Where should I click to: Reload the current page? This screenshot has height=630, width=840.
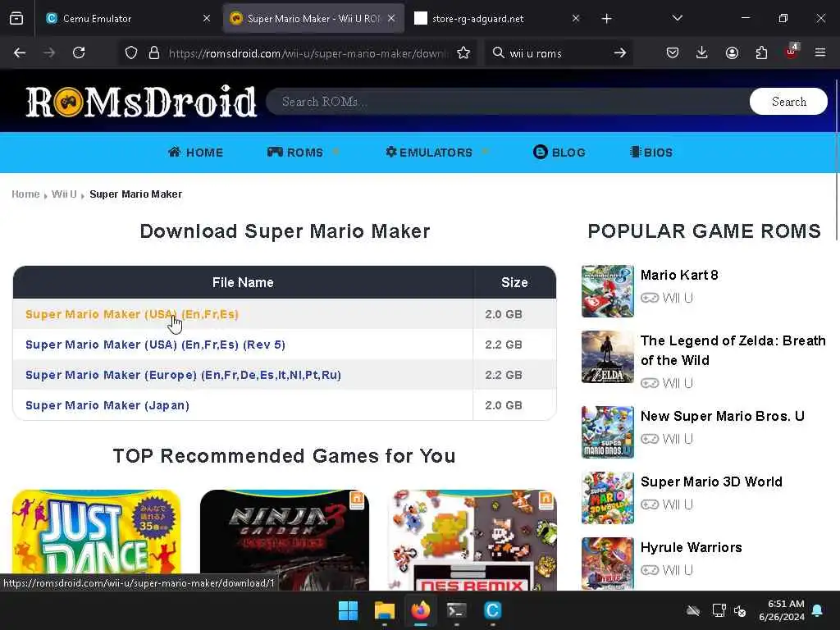click(x=79, y=52)
